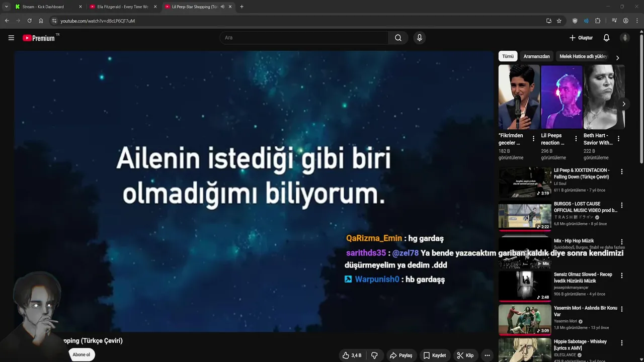Open the browser profile icon
644x362 pixels.
pos(626,21)
